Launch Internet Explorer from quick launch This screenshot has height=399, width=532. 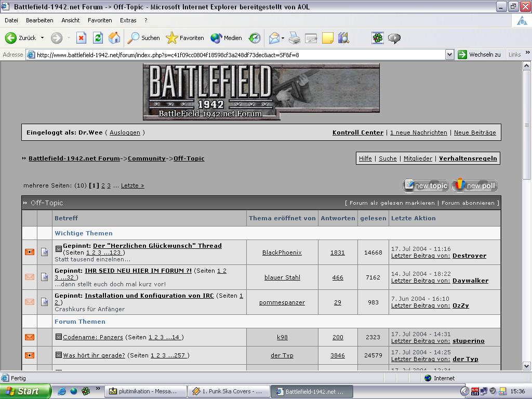pos(62,391)
